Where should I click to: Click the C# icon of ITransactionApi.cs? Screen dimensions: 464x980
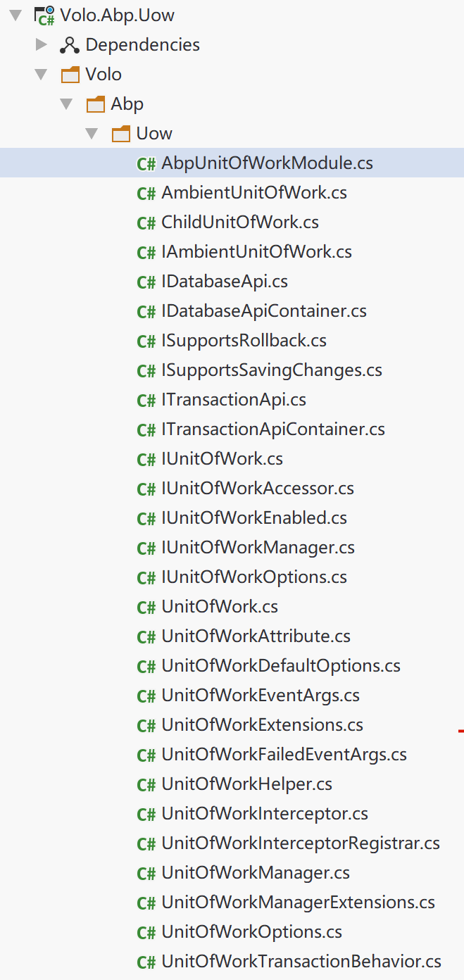tap(146, 401)
